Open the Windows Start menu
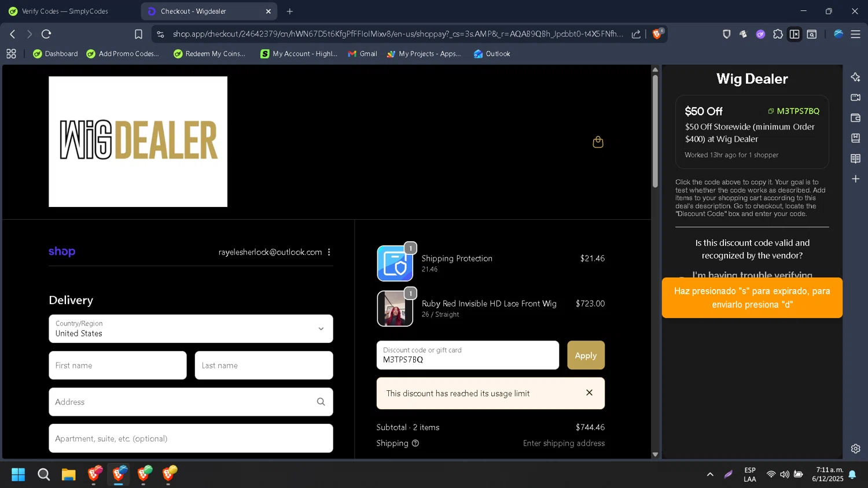 [19, 475]
